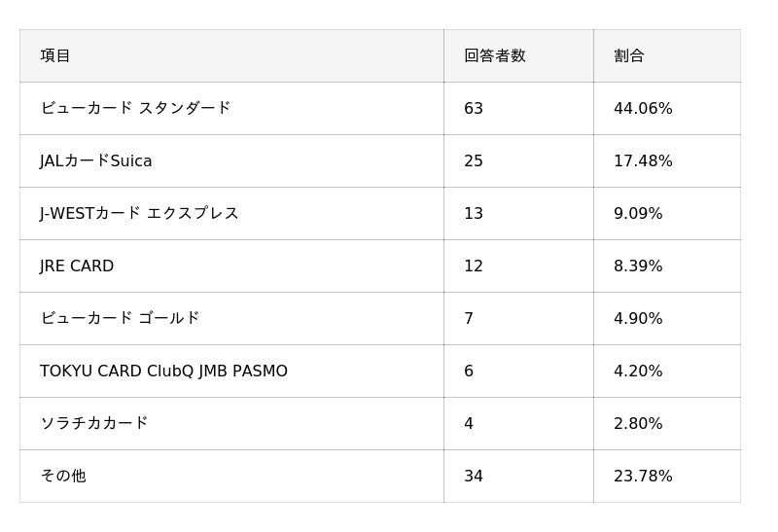Click the 項目 column header

click(x=55, y=55)
